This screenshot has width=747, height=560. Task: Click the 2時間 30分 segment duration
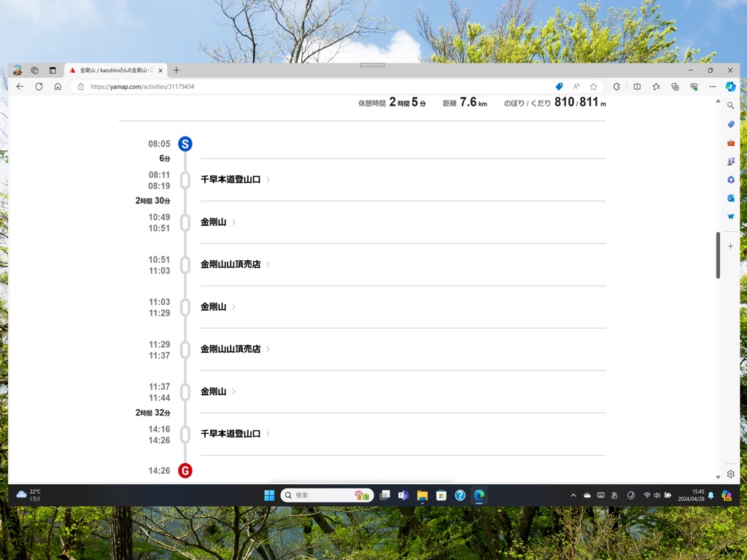(x=152, y=201)
